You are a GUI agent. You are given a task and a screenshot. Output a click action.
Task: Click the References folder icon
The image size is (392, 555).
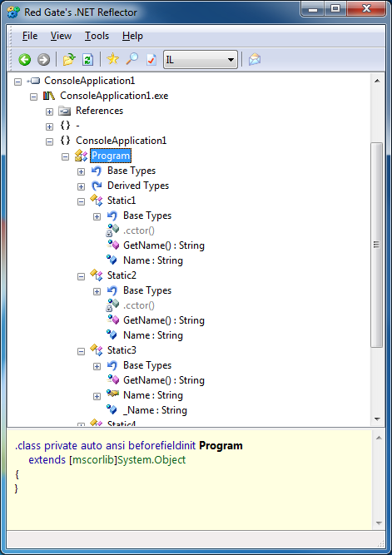click(64, 111)
